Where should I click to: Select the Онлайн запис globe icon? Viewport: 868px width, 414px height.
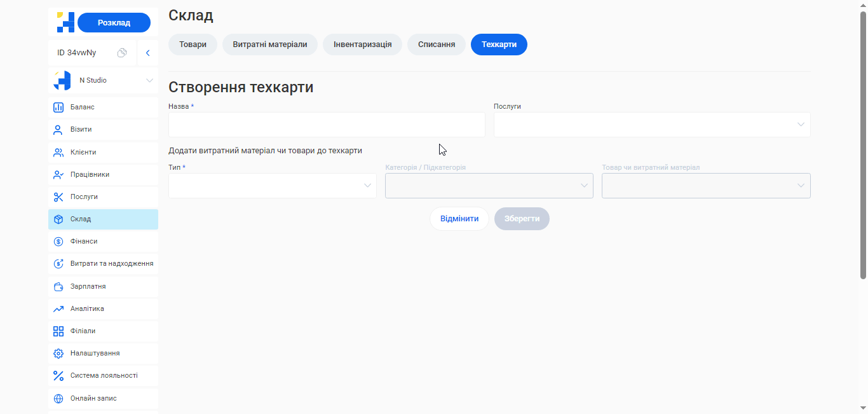58,398
